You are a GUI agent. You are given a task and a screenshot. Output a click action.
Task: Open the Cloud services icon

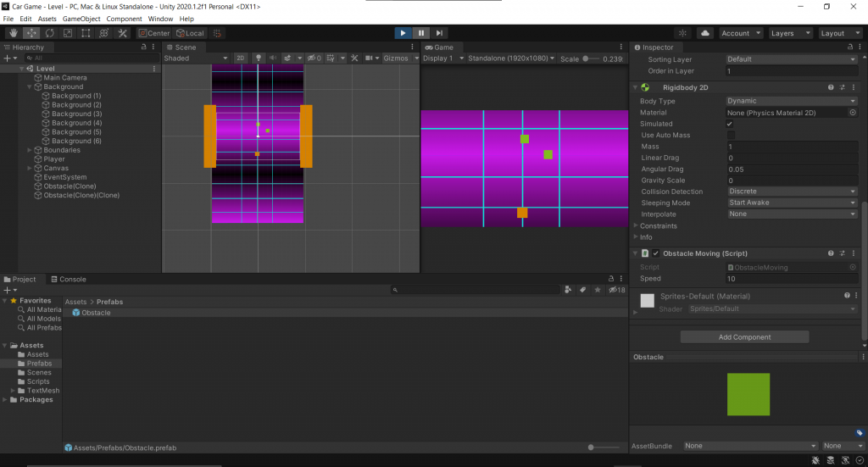[704, 33]
